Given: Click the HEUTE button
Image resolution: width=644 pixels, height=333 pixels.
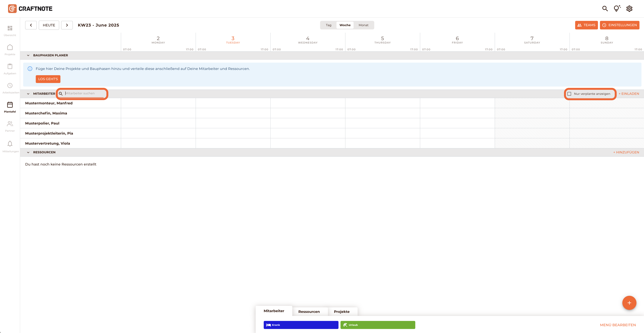Looking at the screenshot, I should pos(49,25).
